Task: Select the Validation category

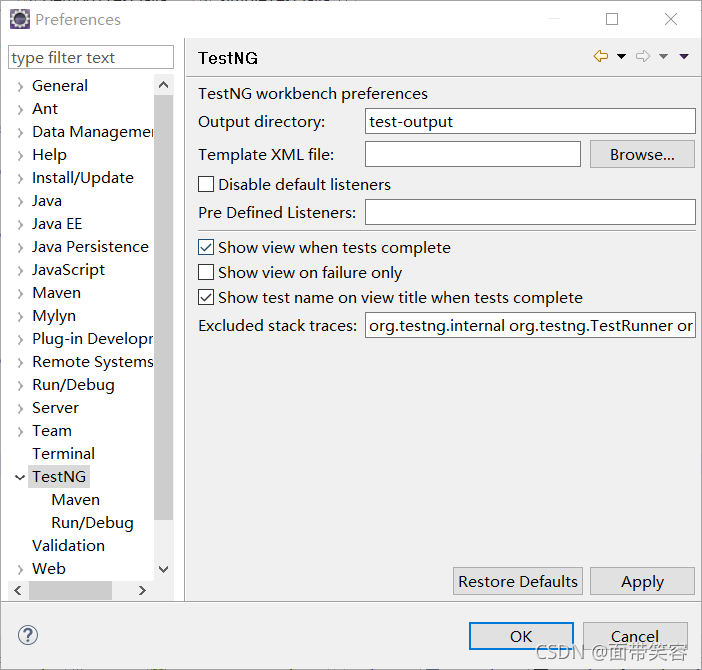Action: pyautogui.click(x=68, y=546)
